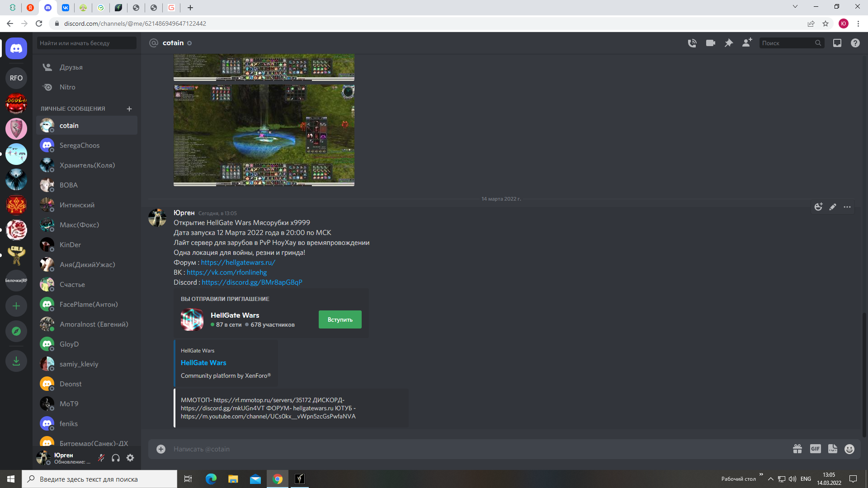Open the Nitro gift icon
Image resolution: width=868 pixels, height=488 pixels.
point(797,449)
